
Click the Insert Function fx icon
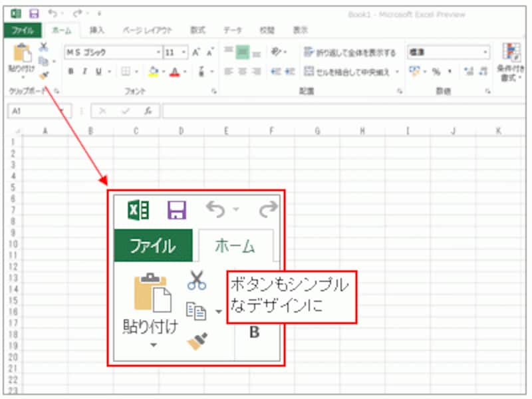click(148, 111)
